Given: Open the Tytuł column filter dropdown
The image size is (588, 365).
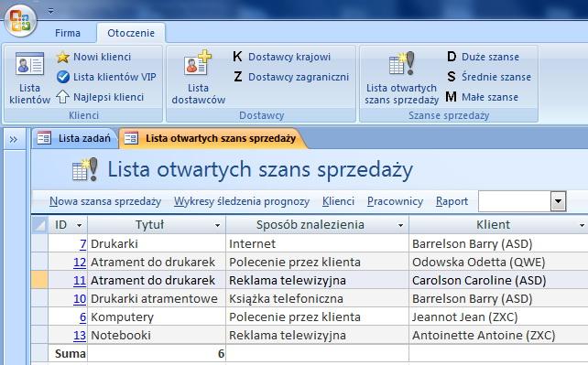Looking at the screenshot, I should pyautogui.click(x=217, y=225).
